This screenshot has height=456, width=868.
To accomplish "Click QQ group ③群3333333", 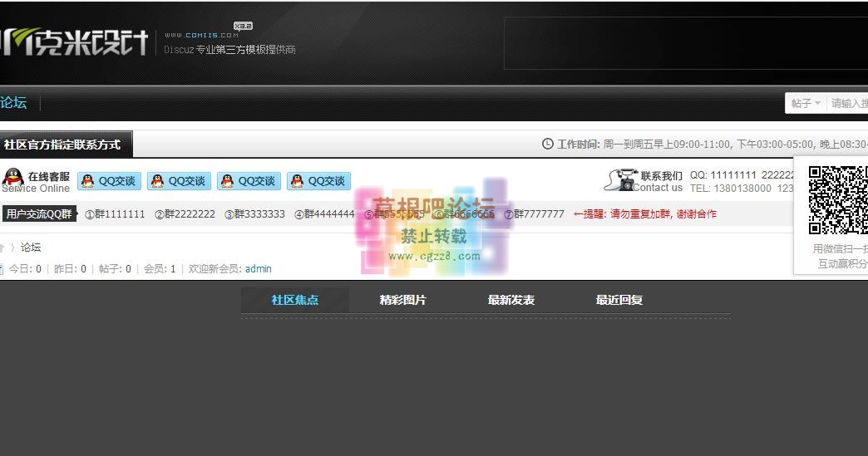I will [254, 214].
